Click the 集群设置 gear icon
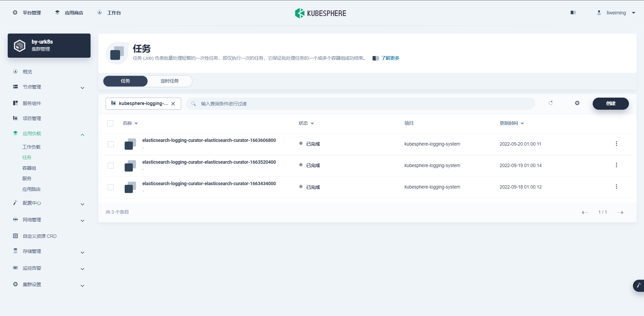Image resolution: width=644 pixels, height=316 pixels. pyautogui.click(x=15, y=284)
